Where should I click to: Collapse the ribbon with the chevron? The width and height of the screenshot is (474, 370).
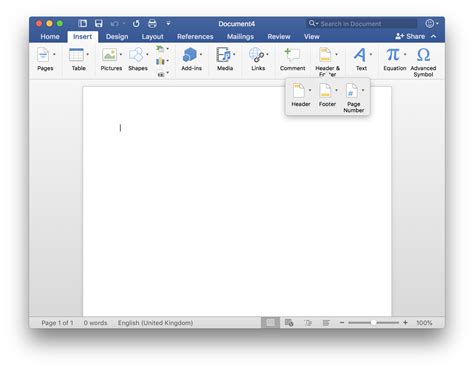433,36
